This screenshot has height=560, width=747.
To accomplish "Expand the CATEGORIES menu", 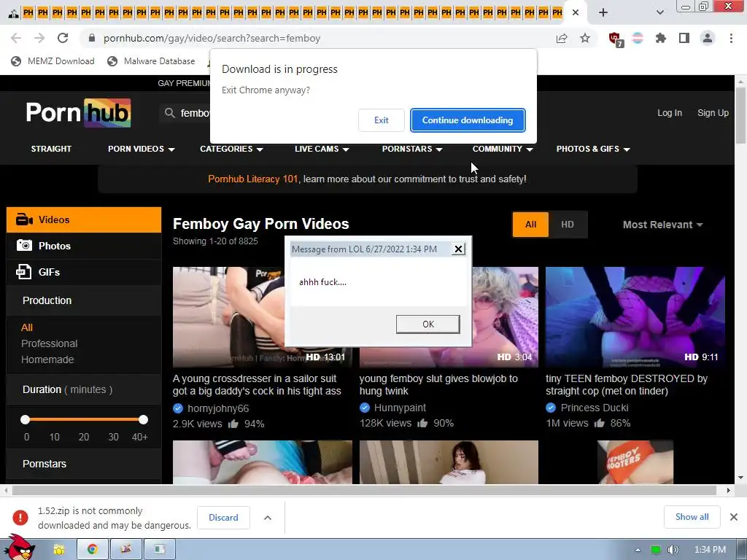I will (231, 149).
